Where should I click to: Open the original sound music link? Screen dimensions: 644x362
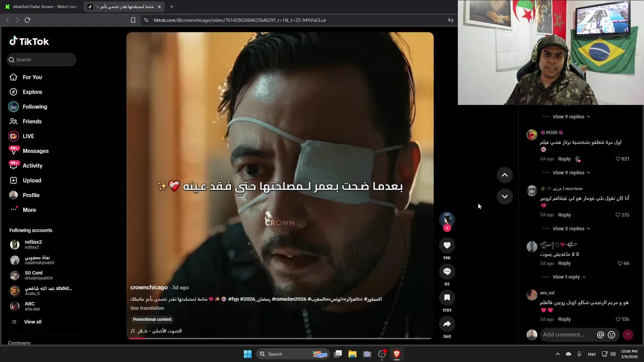(x=156, y=331)
